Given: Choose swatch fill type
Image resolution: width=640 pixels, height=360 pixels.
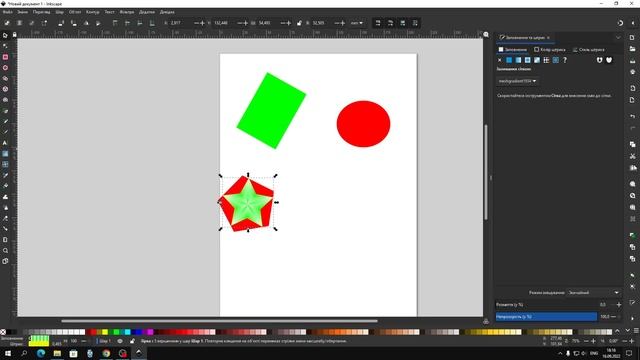Looking at the screenshot, I should 556,60.
